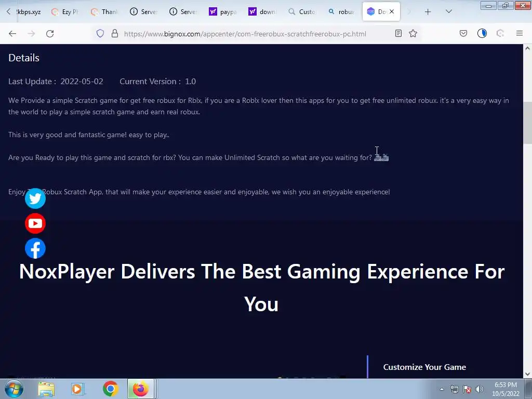532x399 pixels.
Task: Switch to the Custo search tab
Action: (x=301, y=12)
